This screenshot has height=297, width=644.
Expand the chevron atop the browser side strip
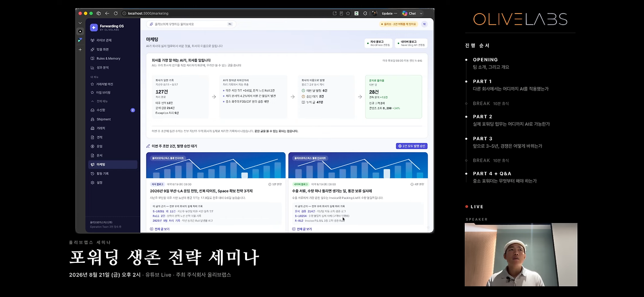point(80,23)
